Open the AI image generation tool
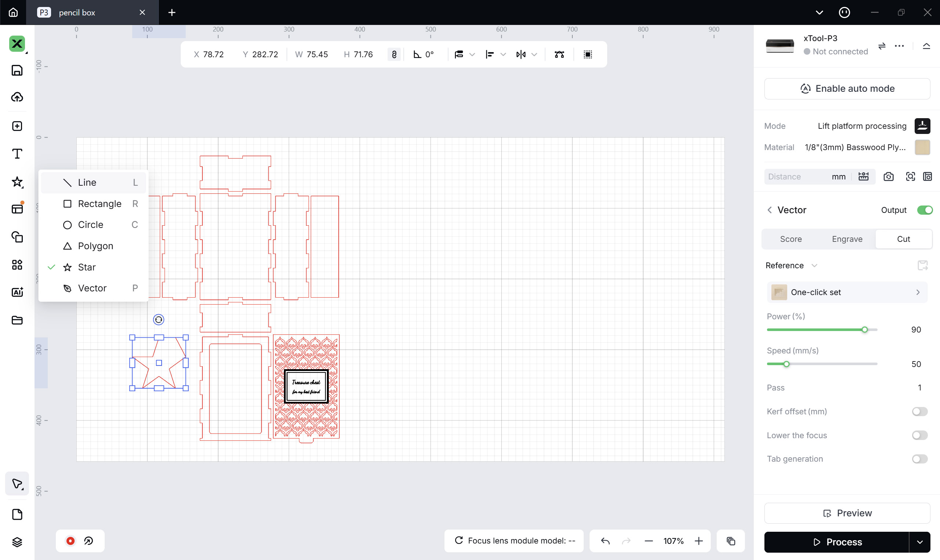This screenshot has width=940, height=560. point(17,292)
